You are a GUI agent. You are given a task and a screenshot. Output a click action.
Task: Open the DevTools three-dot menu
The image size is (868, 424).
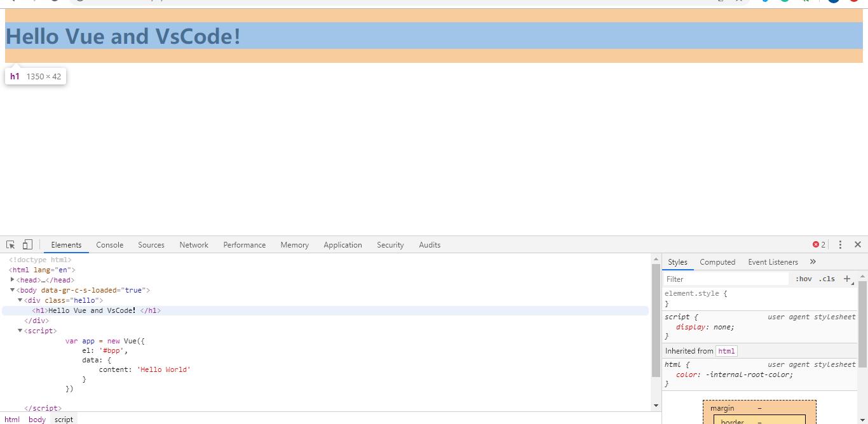(840, 244)
